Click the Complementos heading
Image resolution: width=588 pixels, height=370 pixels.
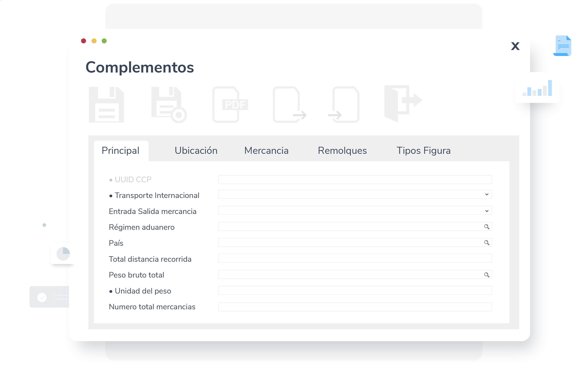[x=140, y=67]
